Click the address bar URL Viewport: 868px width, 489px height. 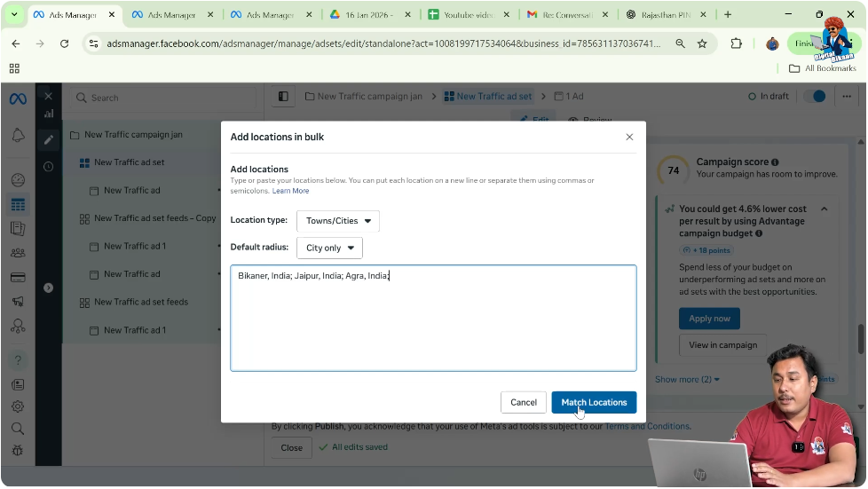pos(383,43)
